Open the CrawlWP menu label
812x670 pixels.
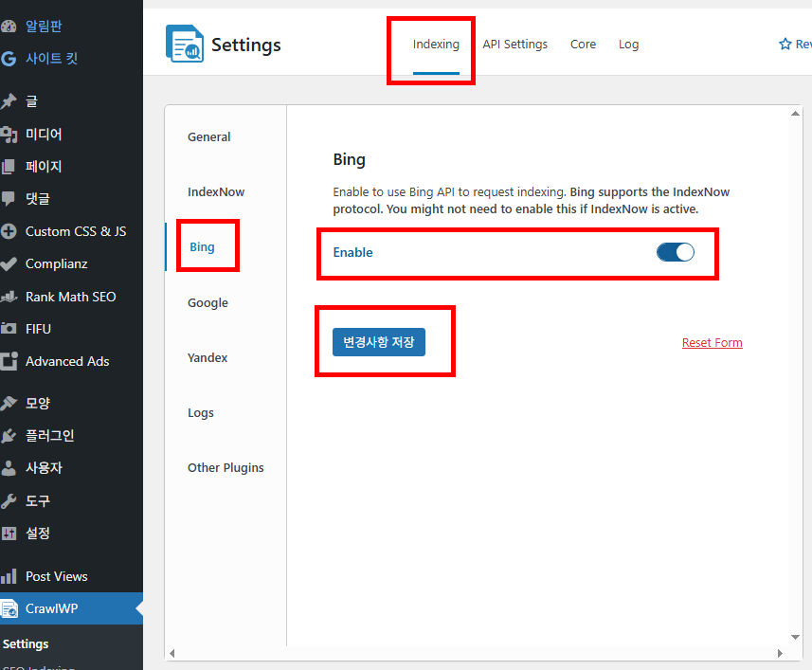pyautogui.click(x=52, y=608)
